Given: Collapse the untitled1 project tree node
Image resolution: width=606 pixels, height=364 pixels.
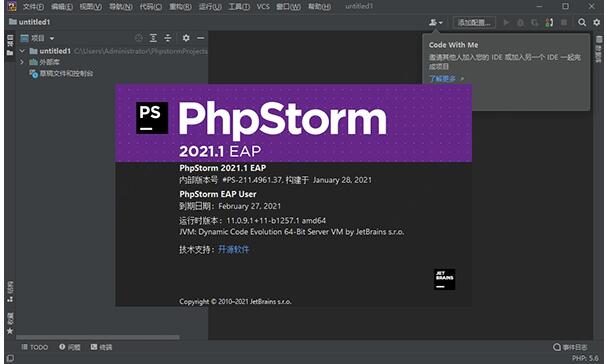Looking at the screenshot, I should point(22,51).
